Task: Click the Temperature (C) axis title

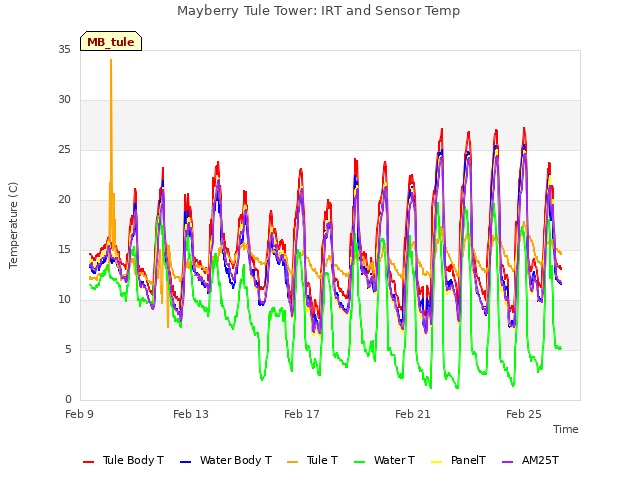Action: click(x=13, y=225)
